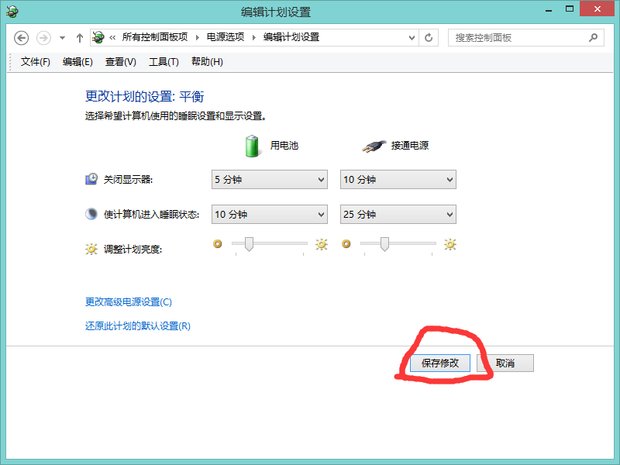Maximize the 编辑计划设置 window
The height and width of the screenshot is (465, 620).
click(x=569, y=9)
